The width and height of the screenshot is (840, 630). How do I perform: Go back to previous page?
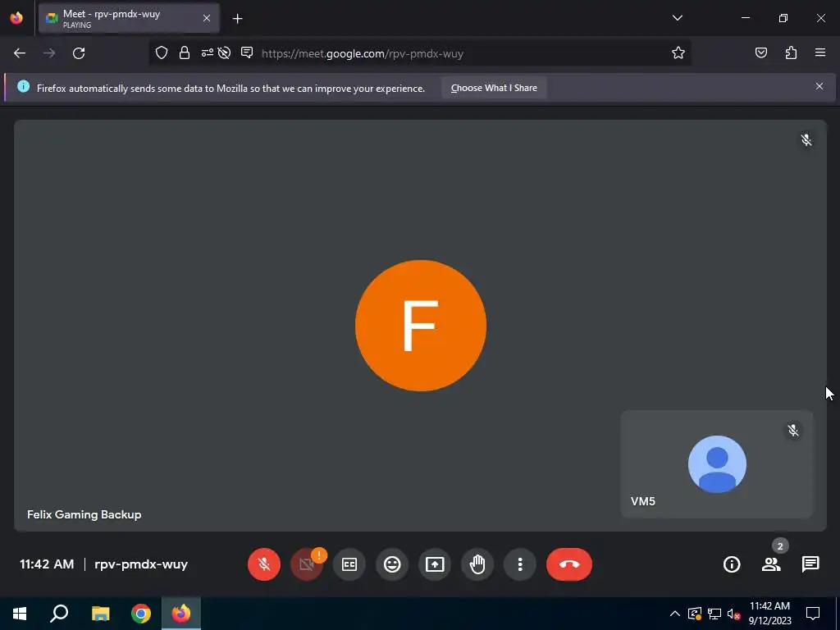coord(20,53)
